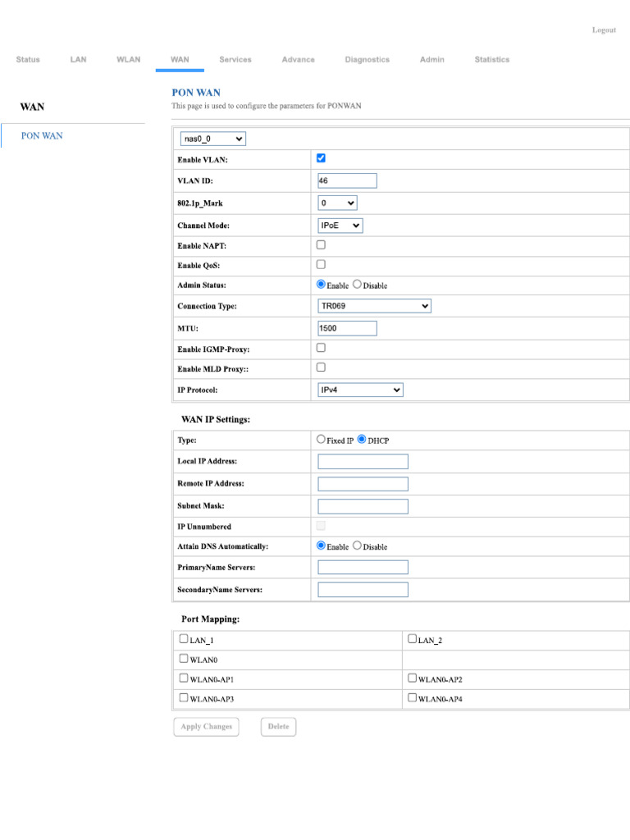Viewport: 630px width, 840px height.
Task: Click the Logout link
Action: (604, 30)
